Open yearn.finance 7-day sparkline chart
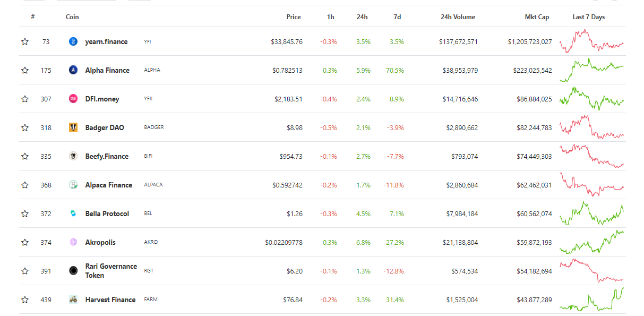Screen dimensions: 644x316 591,41
